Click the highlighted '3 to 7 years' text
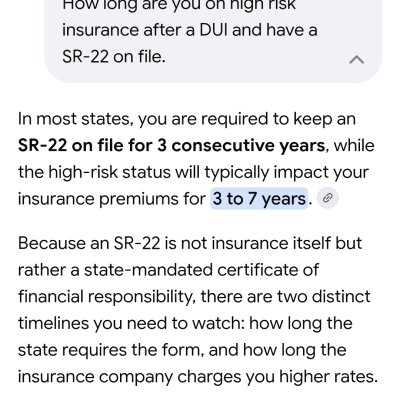 [259, 199]
